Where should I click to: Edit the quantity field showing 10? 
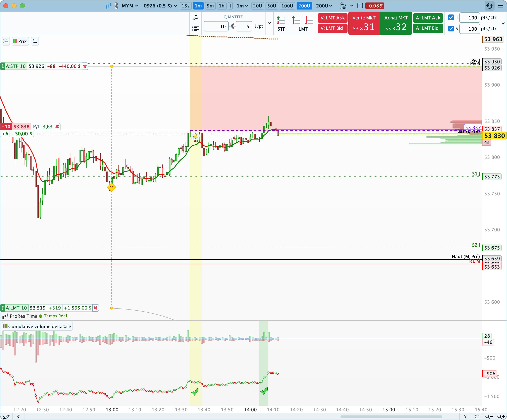click(216, 26)
